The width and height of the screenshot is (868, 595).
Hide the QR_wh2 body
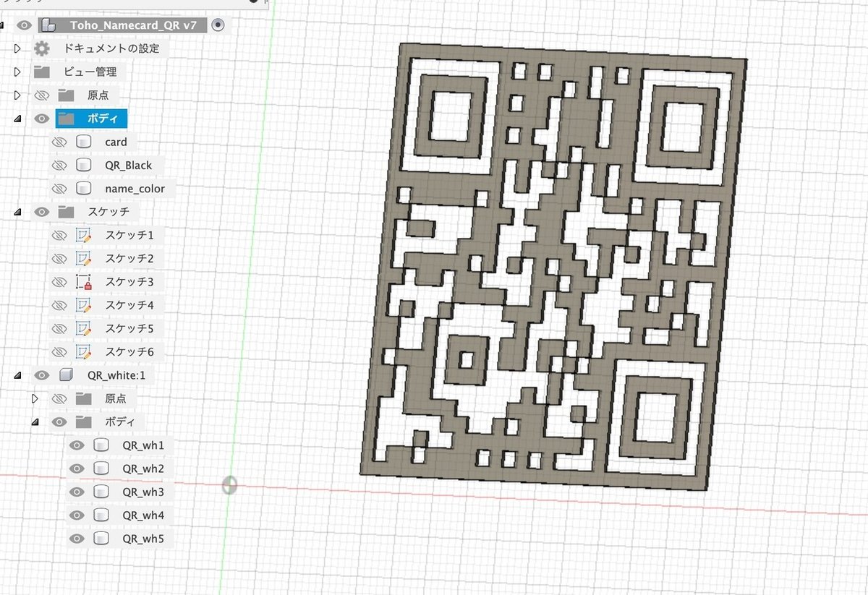77,468
